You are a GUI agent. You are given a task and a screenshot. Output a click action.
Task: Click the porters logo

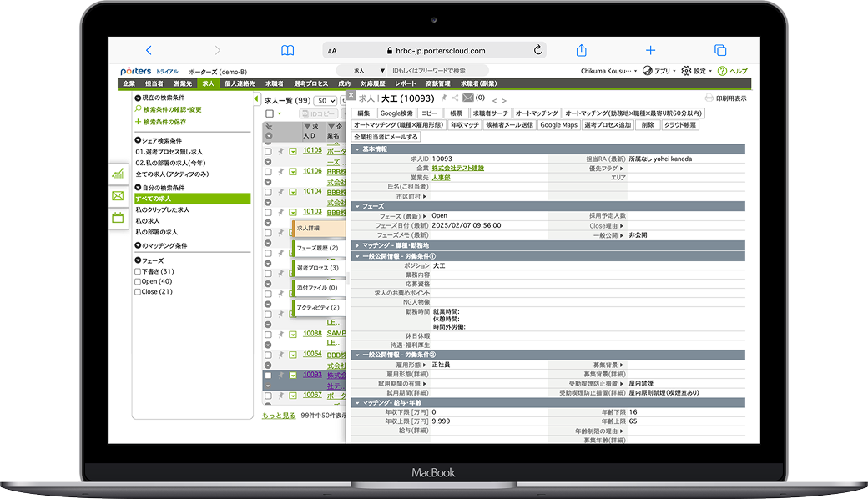coord(135,72)
